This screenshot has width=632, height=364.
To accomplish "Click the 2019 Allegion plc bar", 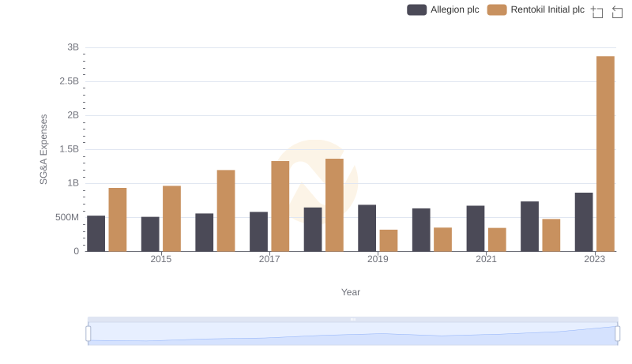I will coord(367,228).
